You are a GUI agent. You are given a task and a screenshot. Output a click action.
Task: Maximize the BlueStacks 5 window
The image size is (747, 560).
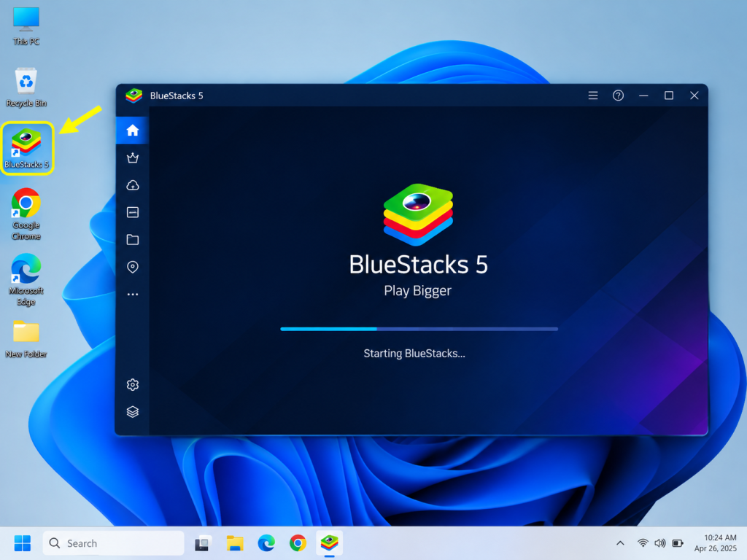pyautogui.click(x=669, y=96)
